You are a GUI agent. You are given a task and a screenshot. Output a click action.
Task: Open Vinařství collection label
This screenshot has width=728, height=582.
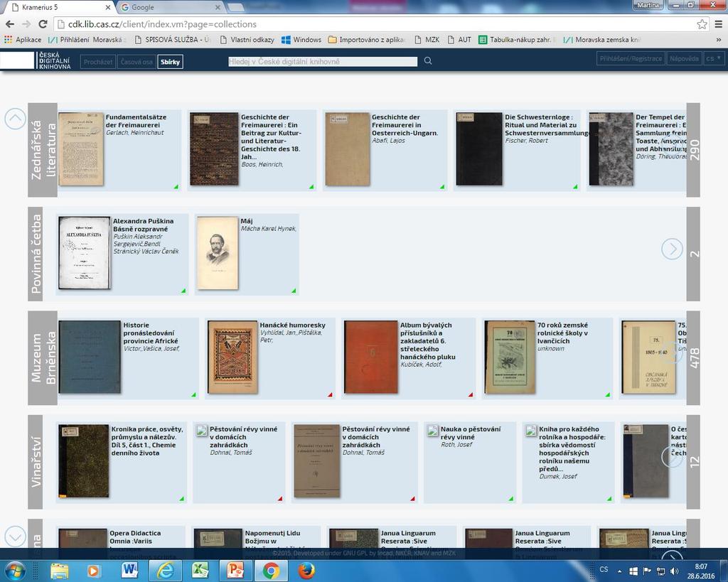[x=36, y=462]
